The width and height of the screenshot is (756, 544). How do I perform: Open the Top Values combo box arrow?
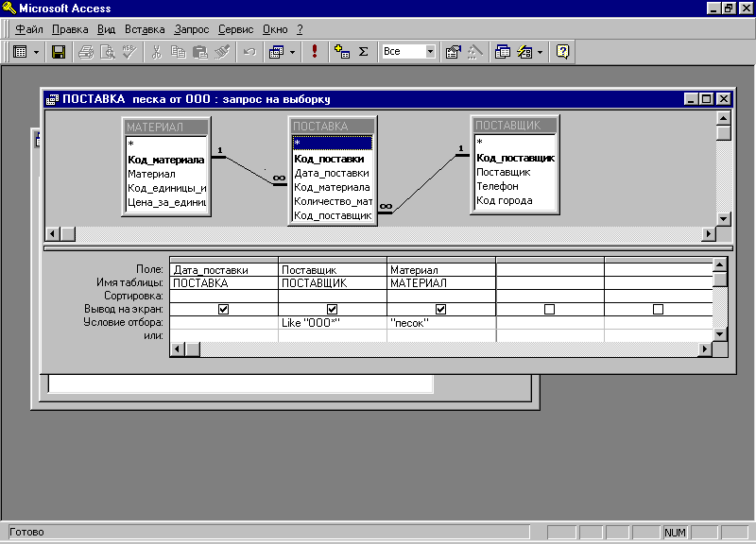[x=430, y=52]
